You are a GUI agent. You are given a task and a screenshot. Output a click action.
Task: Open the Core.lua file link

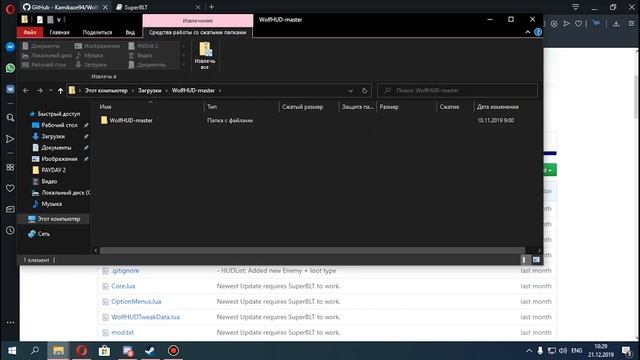[123, 286]
